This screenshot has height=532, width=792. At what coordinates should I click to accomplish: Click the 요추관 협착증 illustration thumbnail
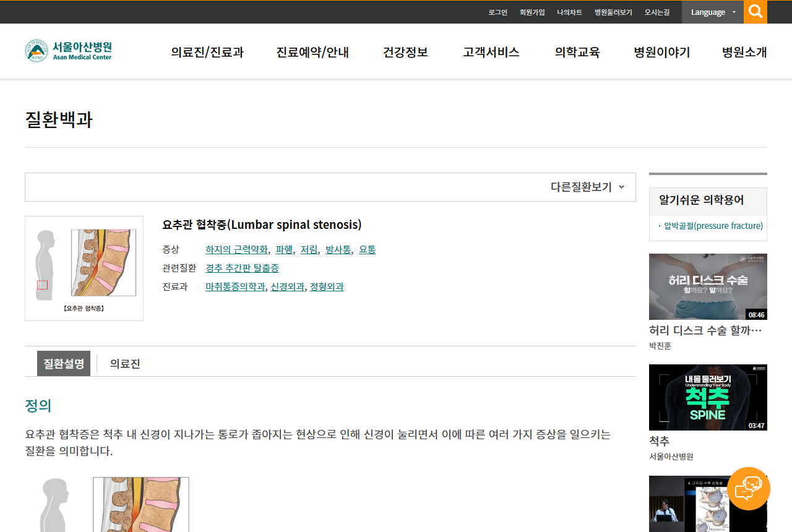point(84,268)
